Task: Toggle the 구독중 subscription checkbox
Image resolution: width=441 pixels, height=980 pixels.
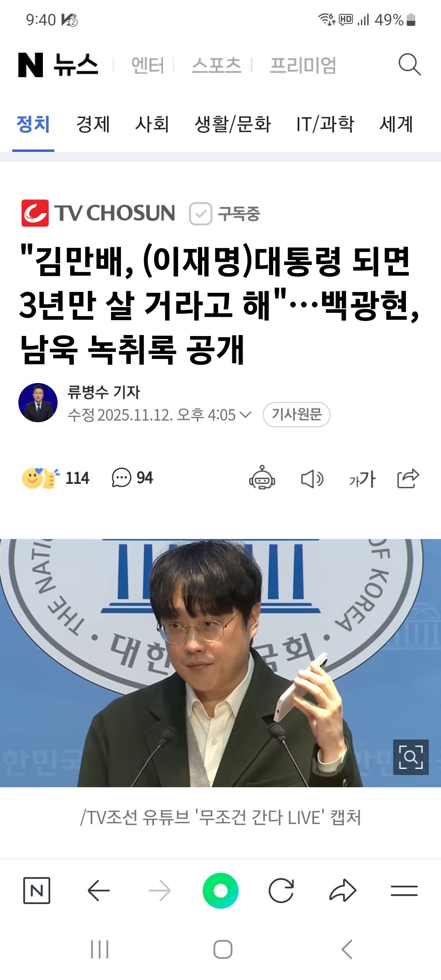Action: (200, 214)
